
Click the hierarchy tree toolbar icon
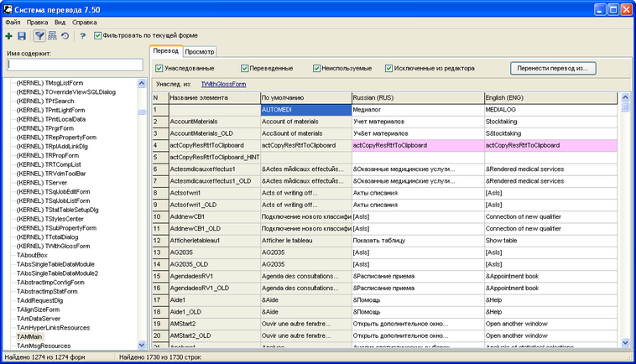tap(52, 36)
